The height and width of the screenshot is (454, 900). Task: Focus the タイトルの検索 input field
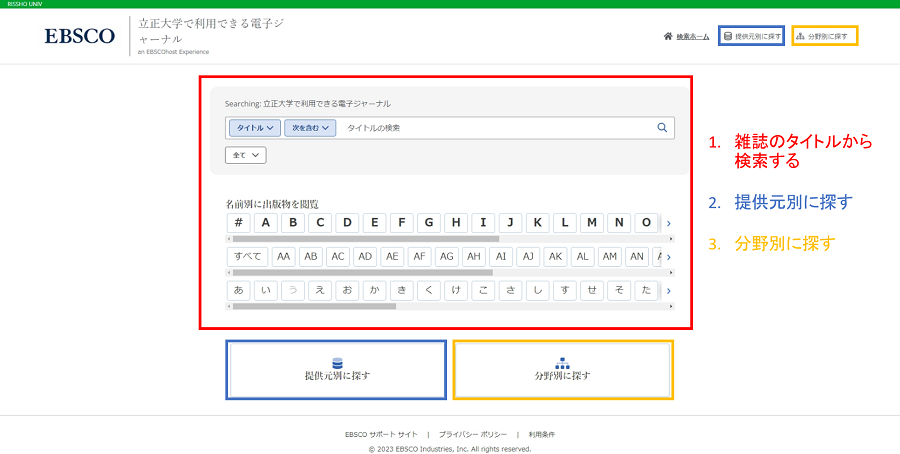click(496, 127)
